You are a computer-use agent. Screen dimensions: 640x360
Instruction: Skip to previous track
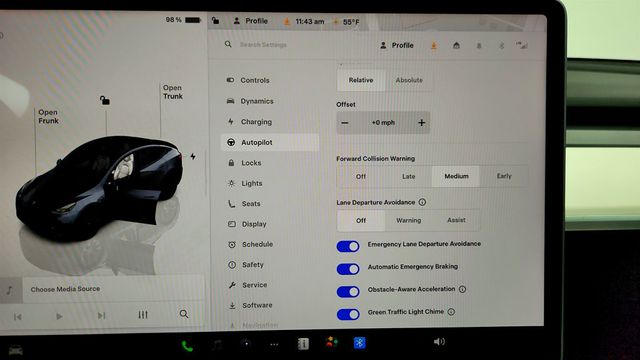tap(18, 317)
